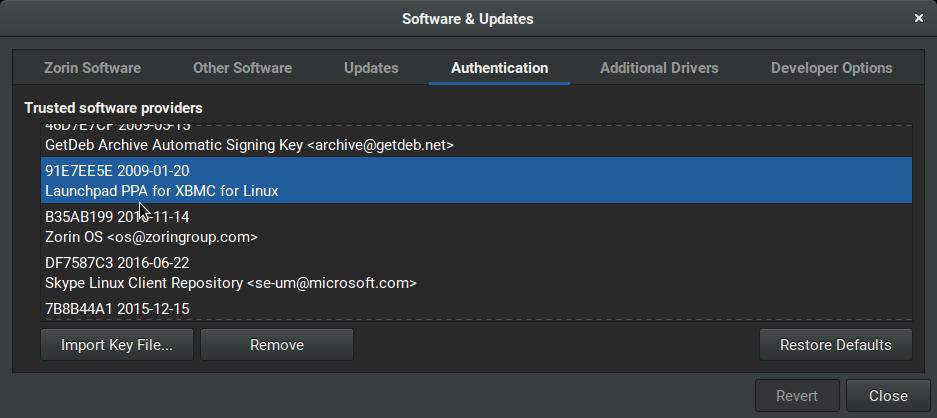This screenshot has width=937, height=418.
Task: Go to the Updates tab
Action: 371,68
